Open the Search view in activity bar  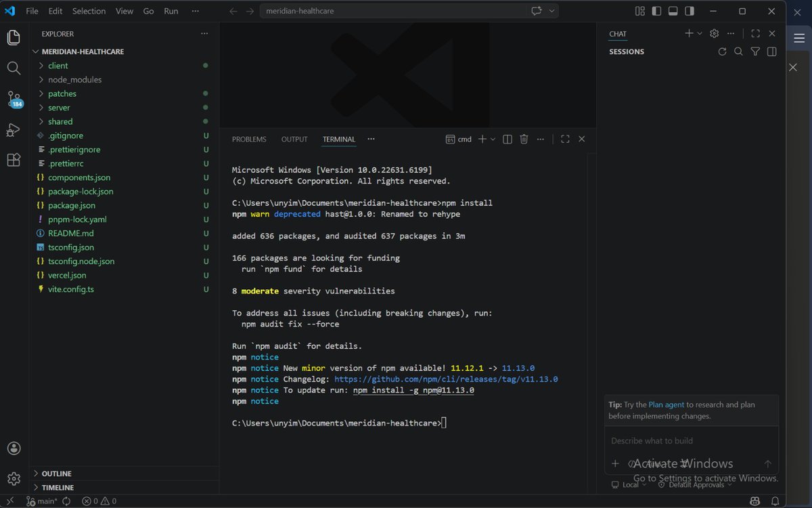click(x=14, y=68)
